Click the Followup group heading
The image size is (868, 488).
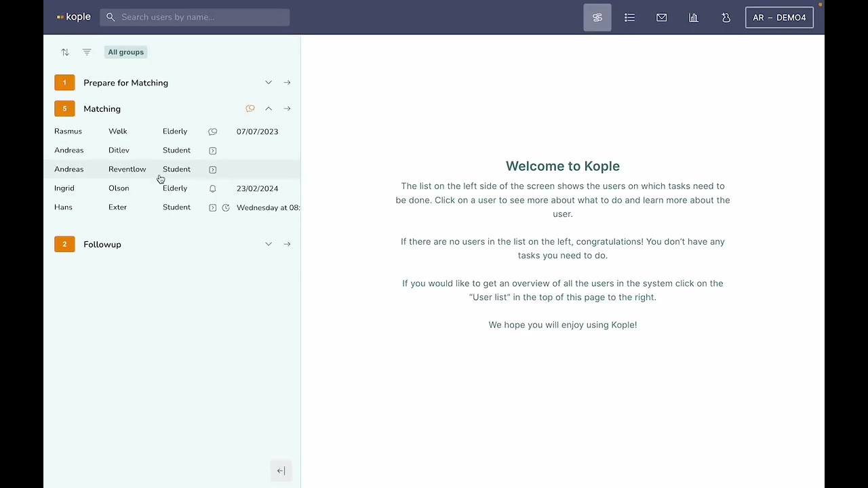[102, 244]
